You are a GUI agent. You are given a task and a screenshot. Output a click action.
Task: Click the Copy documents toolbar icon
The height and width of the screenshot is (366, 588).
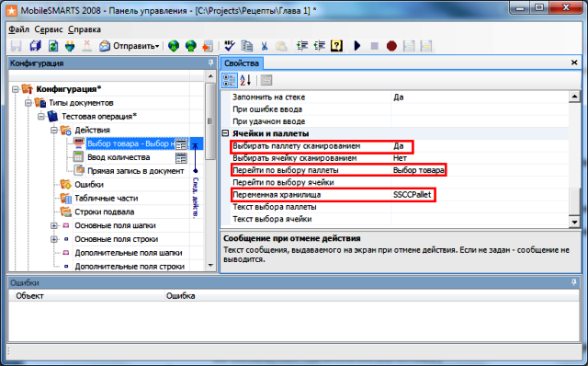(247, 46)
